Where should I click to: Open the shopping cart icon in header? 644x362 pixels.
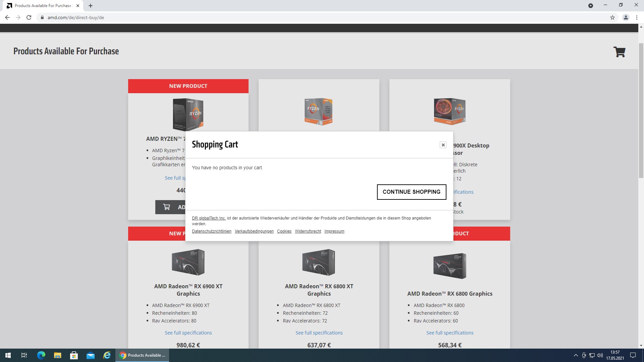619,52
